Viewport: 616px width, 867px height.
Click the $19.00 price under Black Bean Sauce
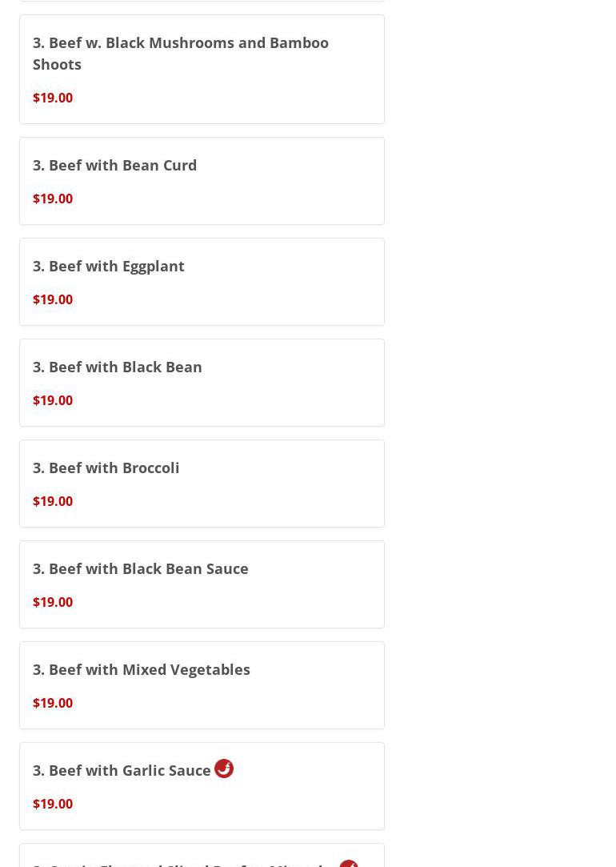click(x=53, y=601)
